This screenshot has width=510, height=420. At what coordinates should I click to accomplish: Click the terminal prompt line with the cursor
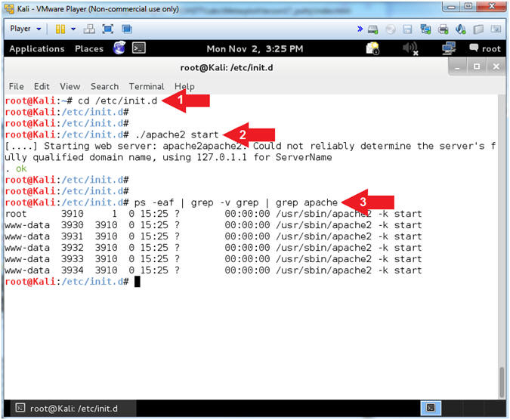click(251, 282)
